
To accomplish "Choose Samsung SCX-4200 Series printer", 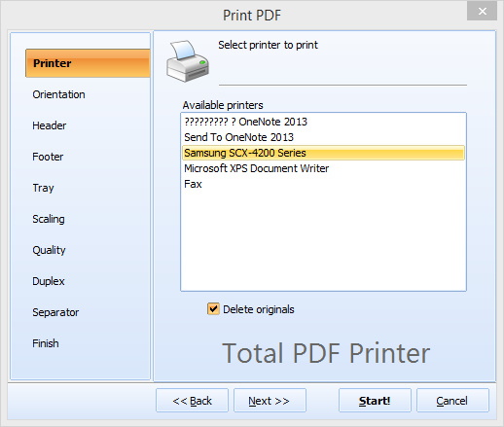I will tap(323, 153).
